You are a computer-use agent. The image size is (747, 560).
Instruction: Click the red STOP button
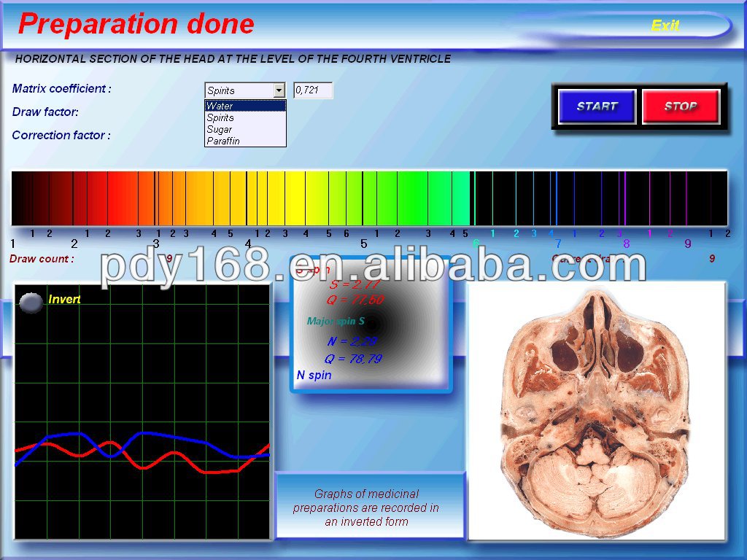click(x=681, y=106)
